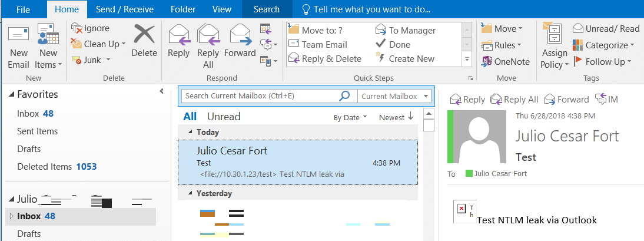Expand the mailbox Inbox 48 folder

[x=12, y=216]
